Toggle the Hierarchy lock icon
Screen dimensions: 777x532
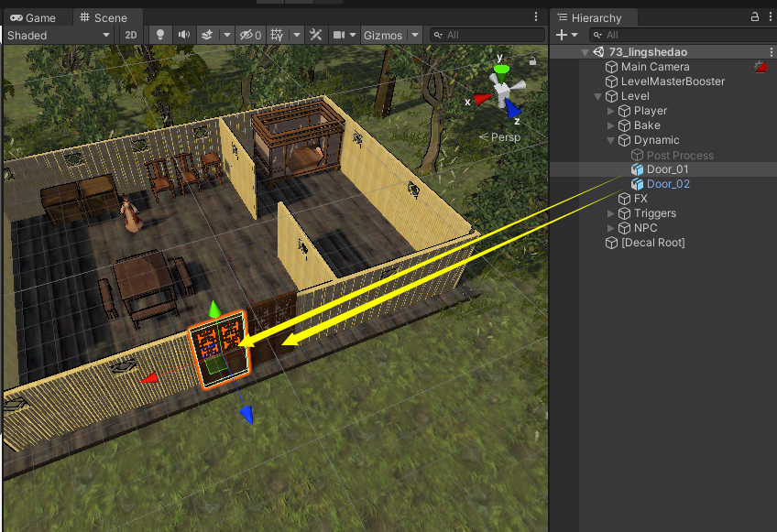755,16
